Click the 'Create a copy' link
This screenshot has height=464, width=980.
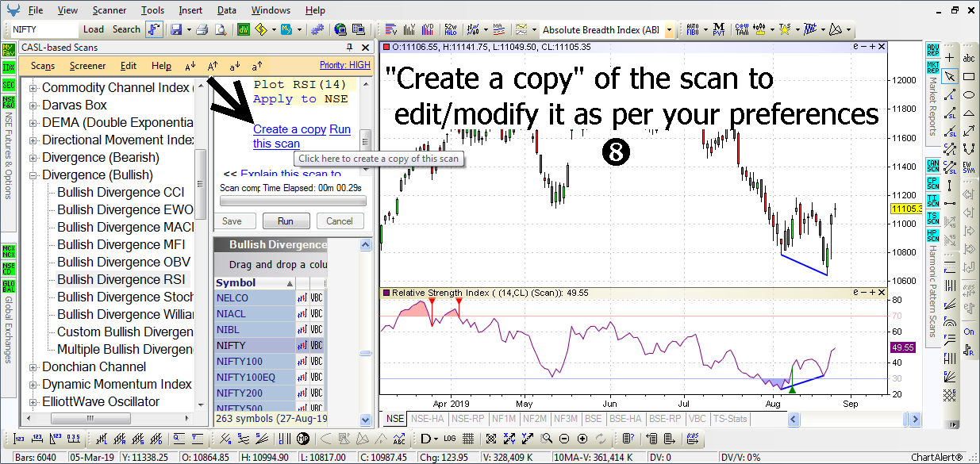click(x=290, y=129)
